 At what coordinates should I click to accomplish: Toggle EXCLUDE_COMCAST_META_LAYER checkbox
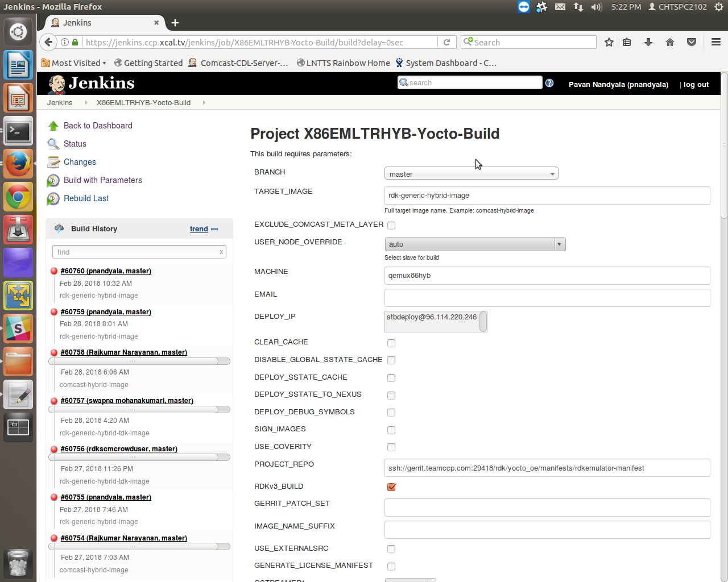[391, 225]
